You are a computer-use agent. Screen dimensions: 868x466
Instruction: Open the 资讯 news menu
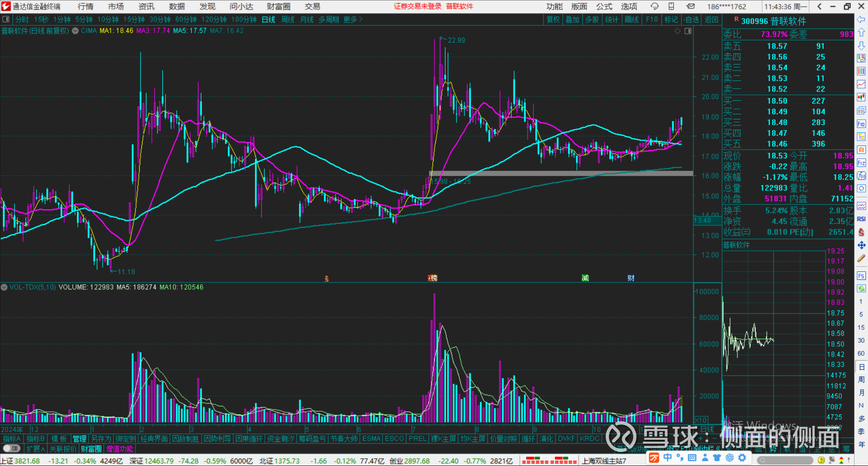click(146, 6)
